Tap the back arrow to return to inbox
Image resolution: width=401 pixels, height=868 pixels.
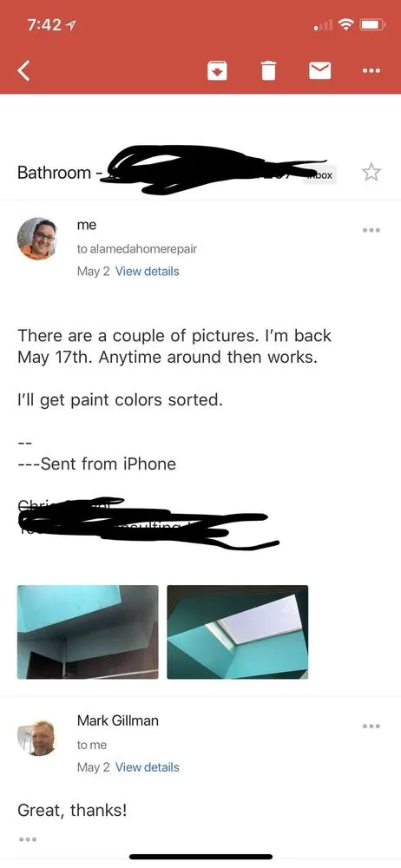point(23,71)
